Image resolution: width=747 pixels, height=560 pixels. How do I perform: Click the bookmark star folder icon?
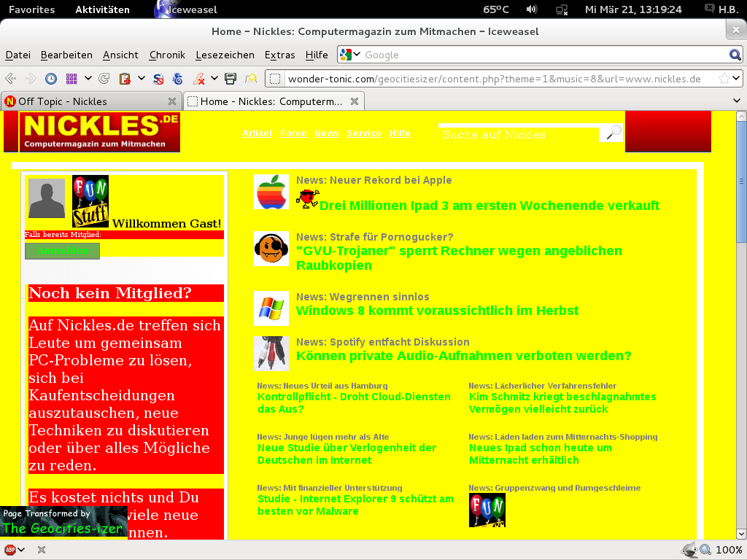coord(251,79)
